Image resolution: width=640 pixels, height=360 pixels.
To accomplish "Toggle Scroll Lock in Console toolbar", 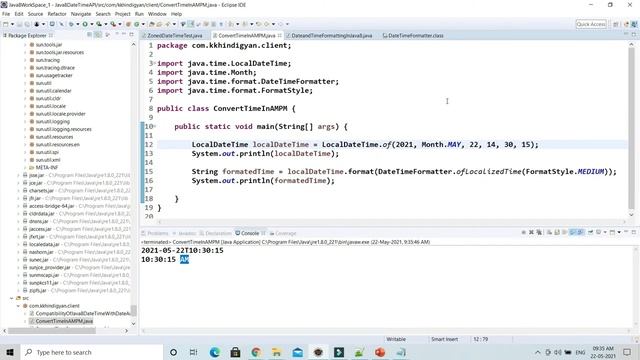I will [558, 232].
